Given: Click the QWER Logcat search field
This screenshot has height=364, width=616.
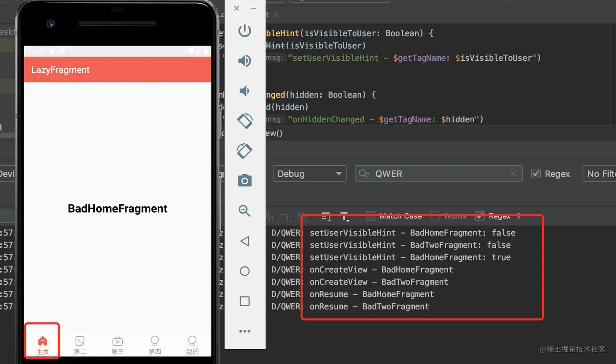Looking at the screenshot, I should point(439,173).
